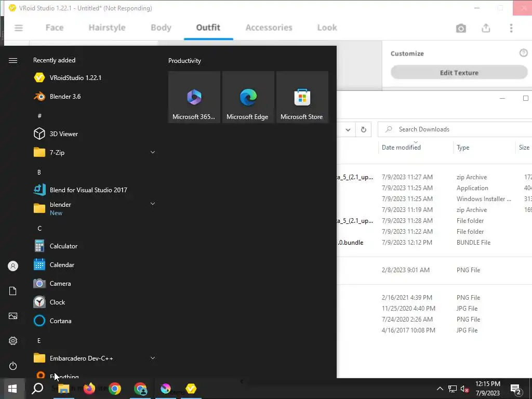Launch Blender 3.6 from Start menu
The height and width of the screenshot is (399, 532).
pyautogui.click(x=95, y=96)
